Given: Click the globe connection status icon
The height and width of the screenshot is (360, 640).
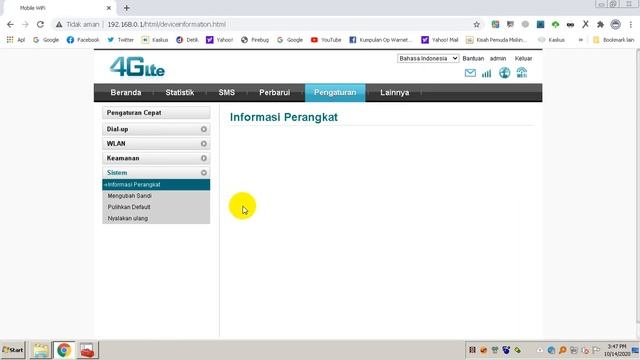Looking at the screenshot, I should 504,73.
